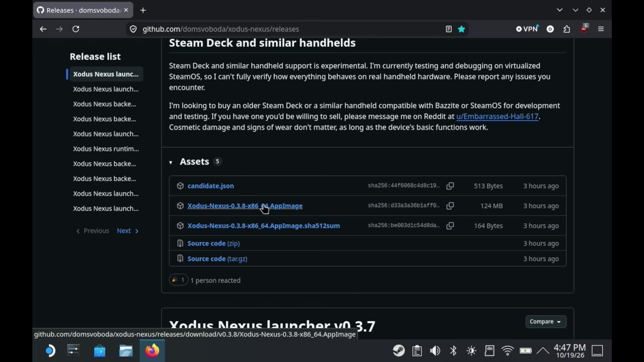Select the highlighted Xodus Nexus release entry
Image resolution: width=644 pixels, height=362 pixels.
pos(106,74)
